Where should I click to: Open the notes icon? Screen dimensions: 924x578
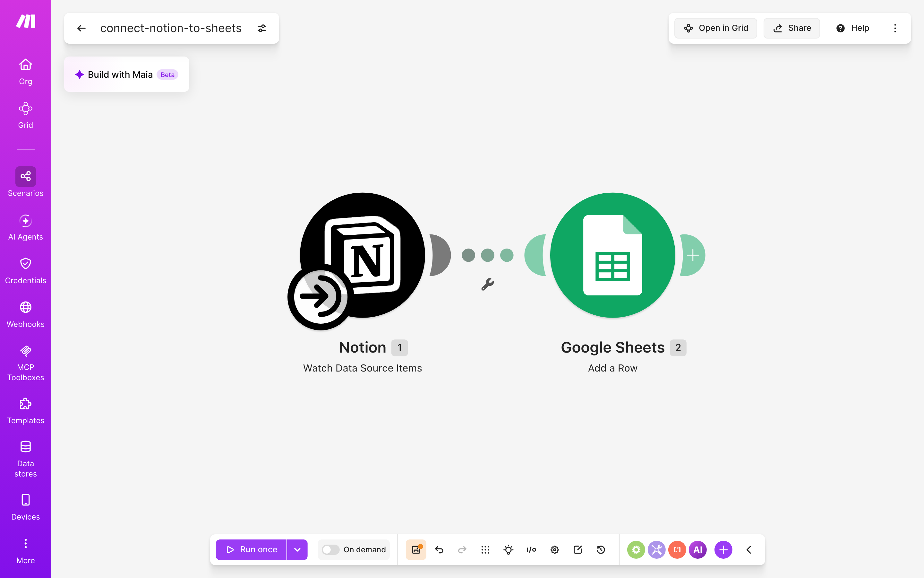point(578,550)
